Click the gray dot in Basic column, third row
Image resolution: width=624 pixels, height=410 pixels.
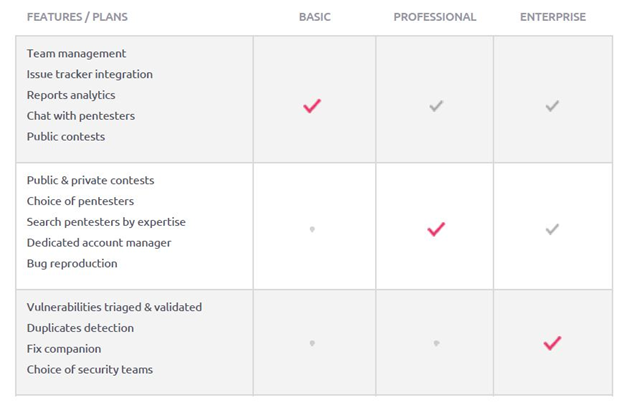pyautogui.click(x=312, y=343)
